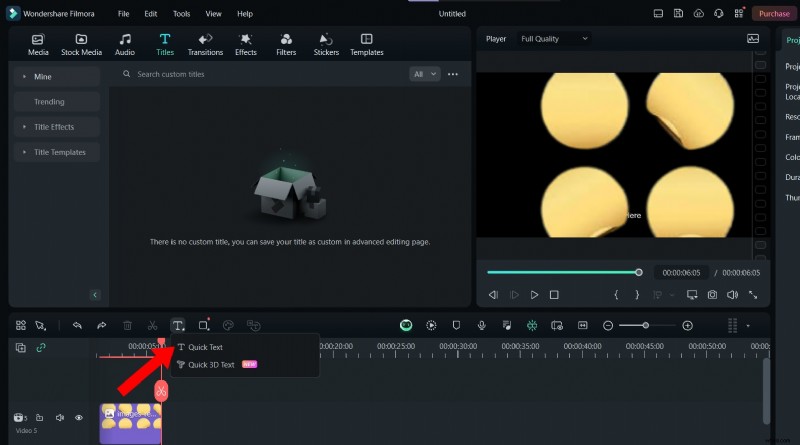Select Quick Text from the popup menu
This screenshot has width=800, height=445.
(205, 347)
